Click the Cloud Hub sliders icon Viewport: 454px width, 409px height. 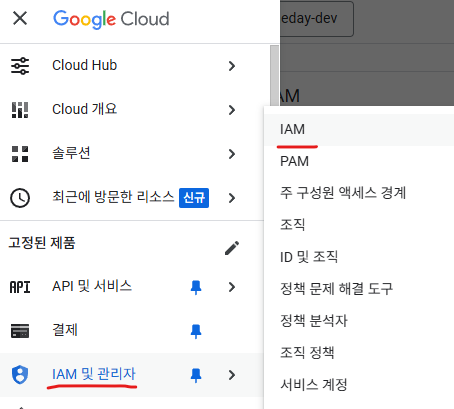click(20, 66)
